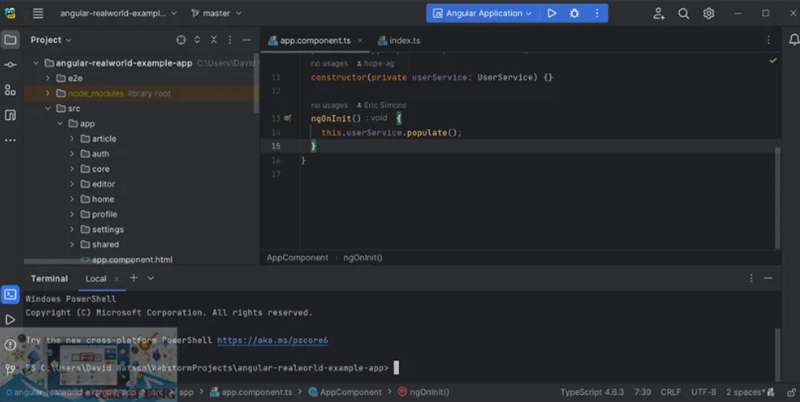Hide the Project panel

coord(246,40)
